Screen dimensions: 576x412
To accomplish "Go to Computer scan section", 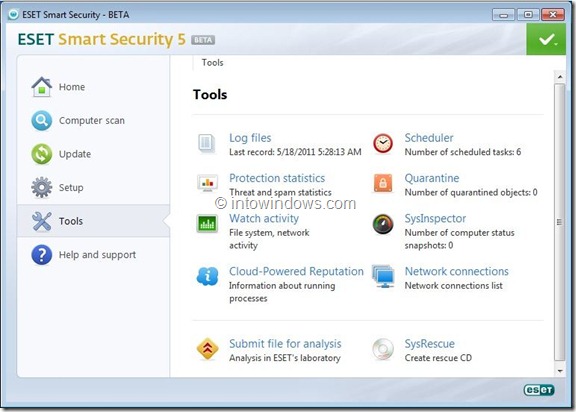I will click(x=93, y=120).
